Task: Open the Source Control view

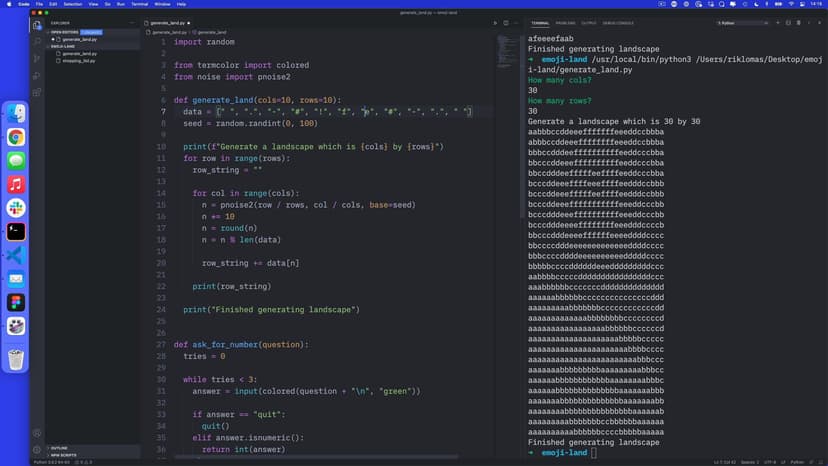Action: 37,58
